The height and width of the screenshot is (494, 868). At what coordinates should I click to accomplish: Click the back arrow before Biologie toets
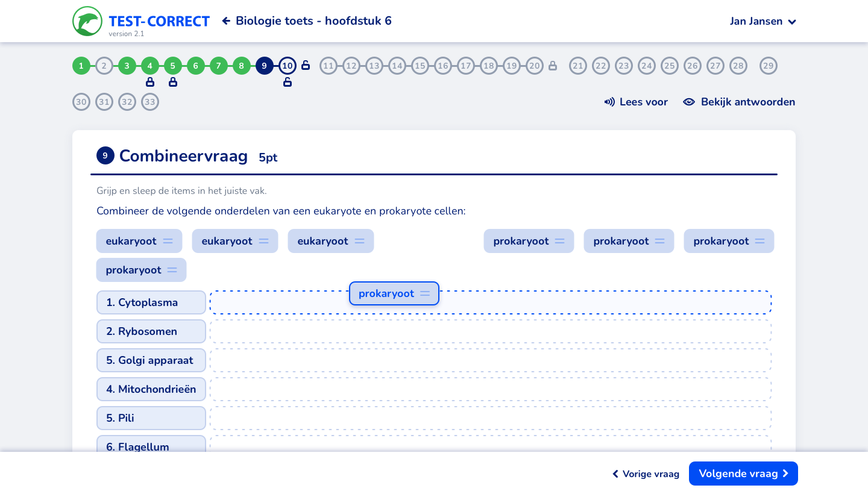(227, 21)
